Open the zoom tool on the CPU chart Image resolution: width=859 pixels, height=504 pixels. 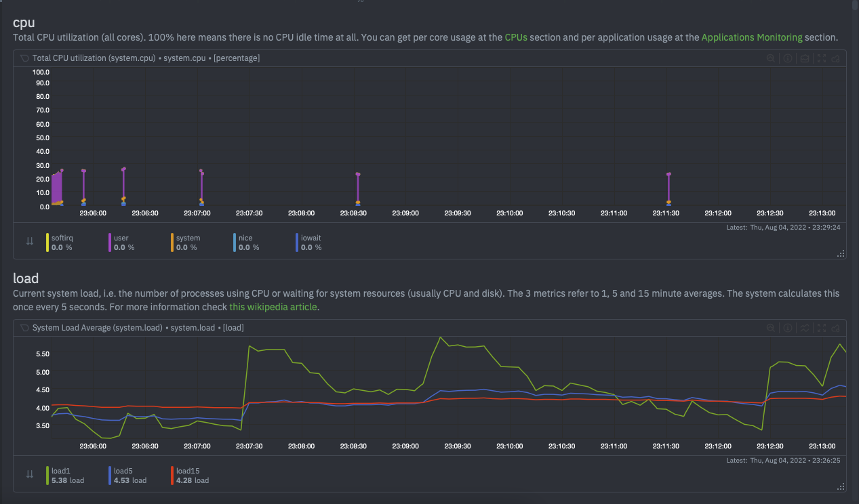pos(770,58)
